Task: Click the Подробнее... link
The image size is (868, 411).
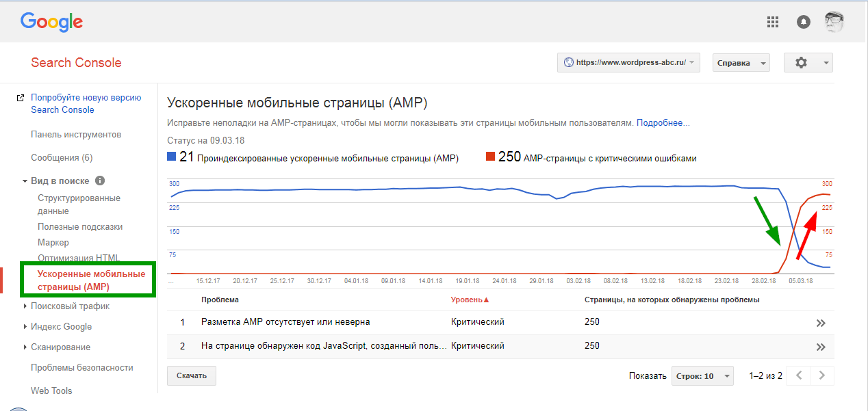Action: coord(663,123)
